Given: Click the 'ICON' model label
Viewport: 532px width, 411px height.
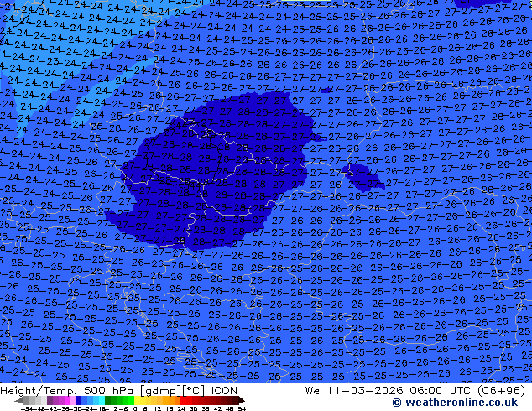Looking at the screenshot, I should click(x=224, y=391).
